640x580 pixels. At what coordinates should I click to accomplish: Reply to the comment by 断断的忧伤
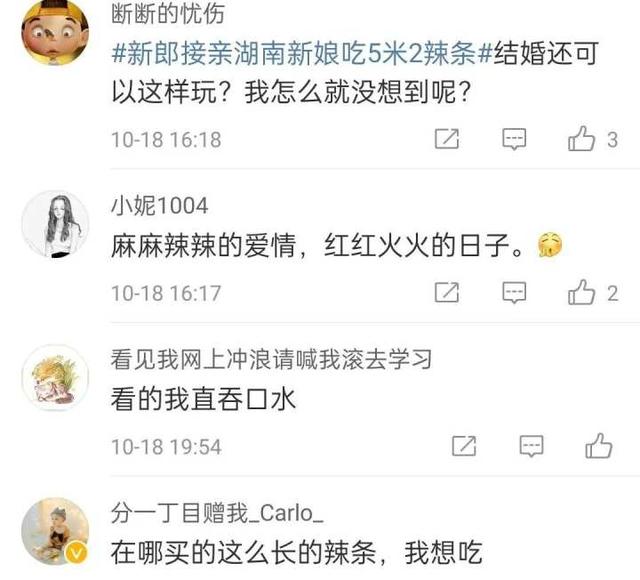514,139
